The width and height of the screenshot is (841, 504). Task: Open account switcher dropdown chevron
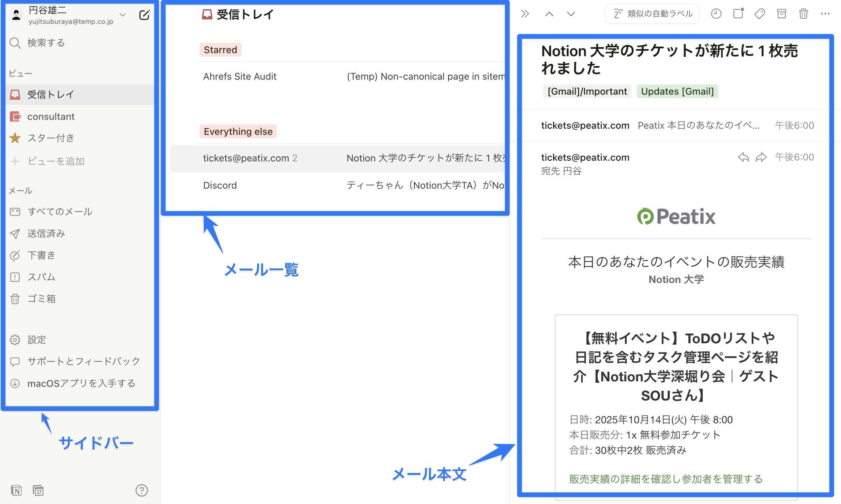[123, 15]
